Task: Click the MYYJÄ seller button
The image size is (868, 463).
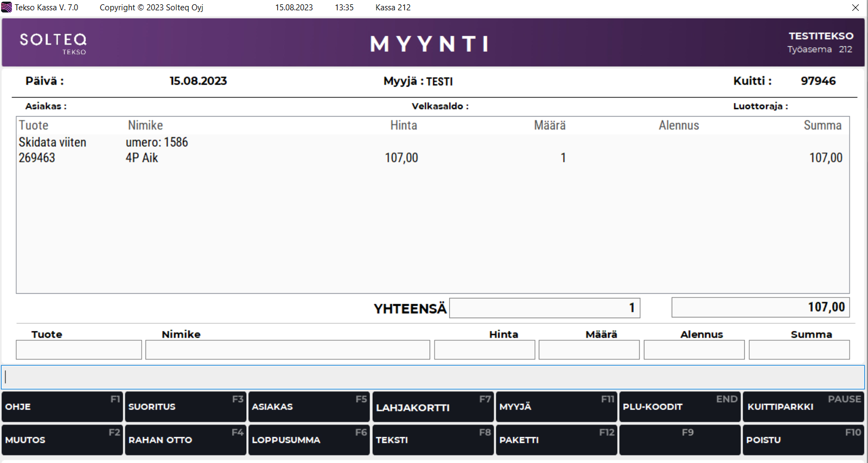Action: click(556, 407)
